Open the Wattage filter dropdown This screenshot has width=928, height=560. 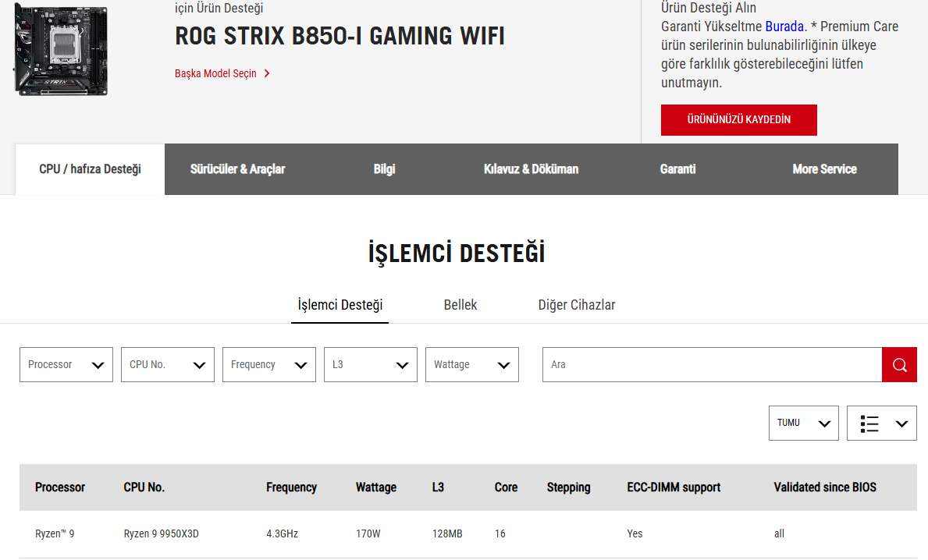[x=472, y=365]
